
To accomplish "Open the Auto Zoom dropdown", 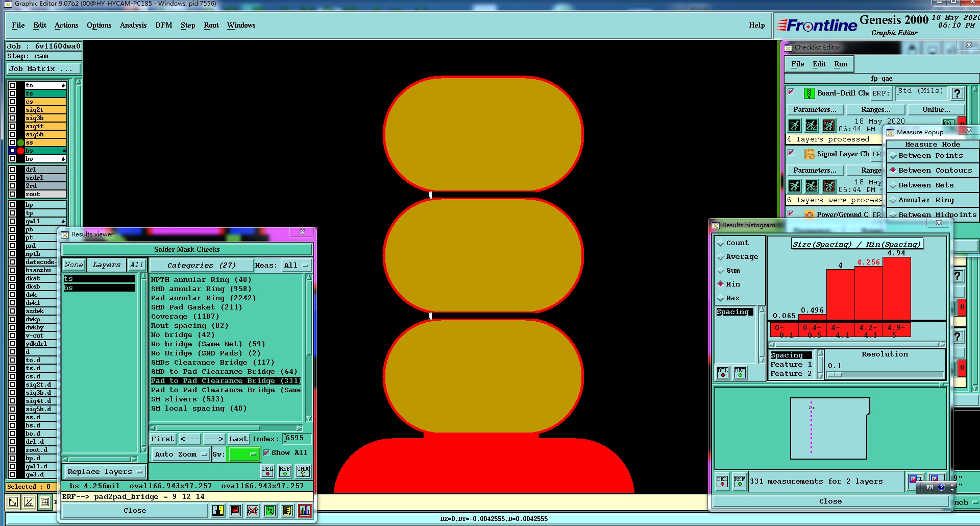I will tap(181, 455).
